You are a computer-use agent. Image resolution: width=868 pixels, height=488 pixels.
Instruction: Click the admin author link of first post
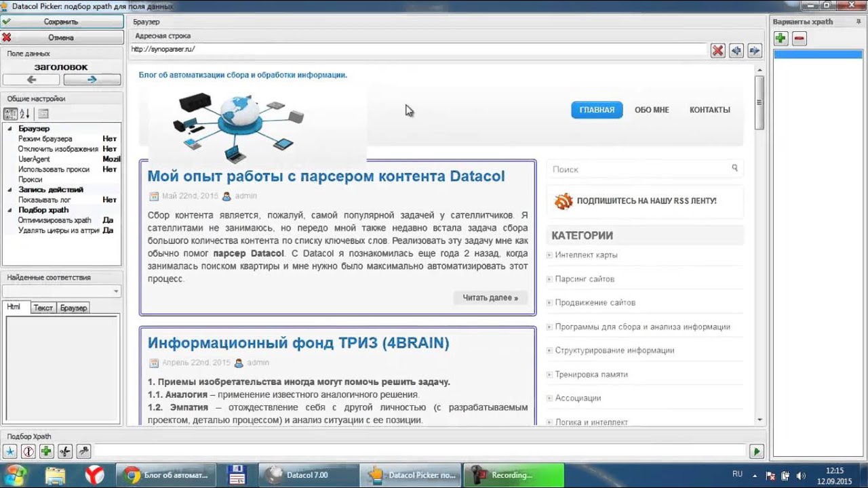tap(245, 196)
